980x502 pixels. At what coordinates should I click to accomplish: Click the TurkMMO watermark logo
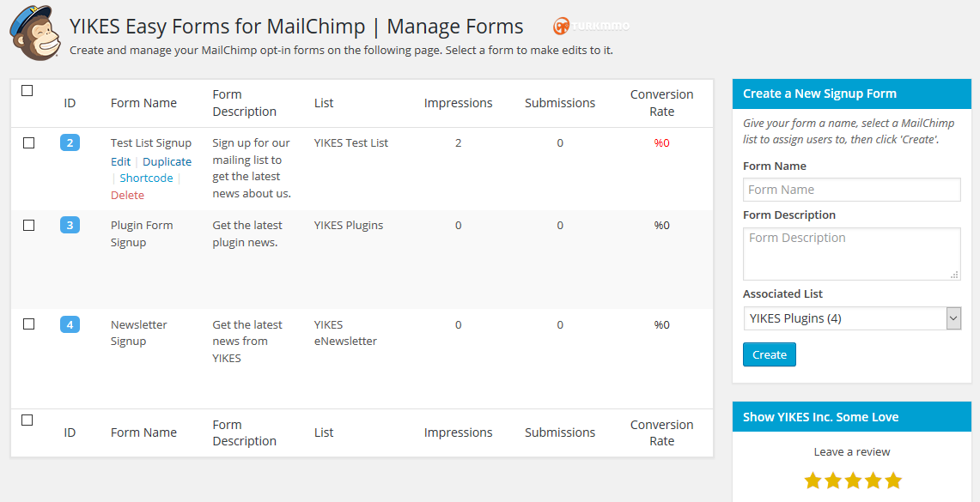591,26
